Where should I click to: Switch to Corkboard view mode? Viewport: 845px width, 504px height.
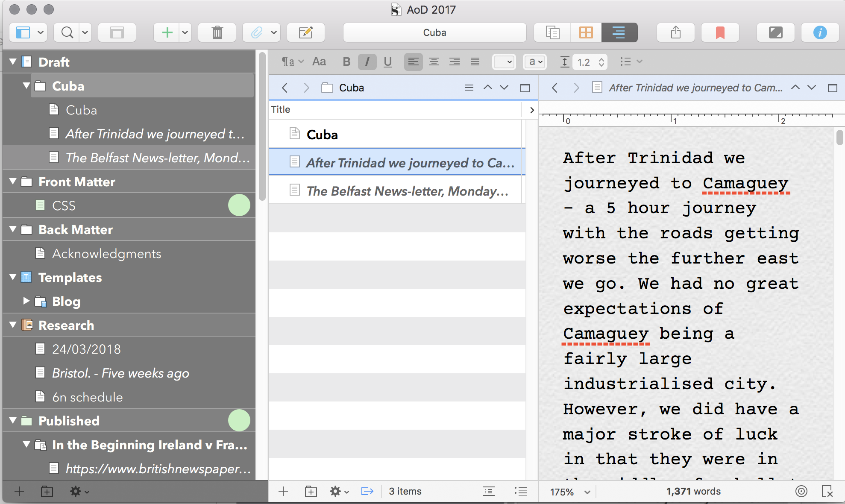(586, 32)
